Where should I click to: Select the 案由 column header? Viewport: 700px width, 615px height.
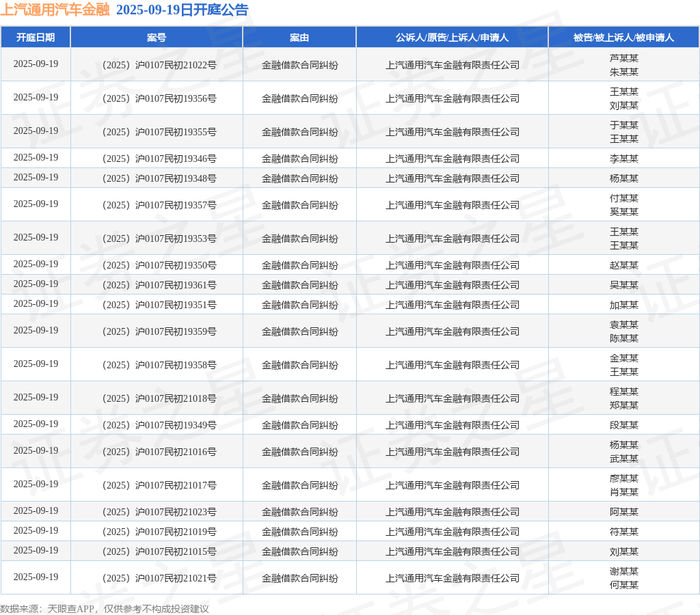[x=299, y=38]
